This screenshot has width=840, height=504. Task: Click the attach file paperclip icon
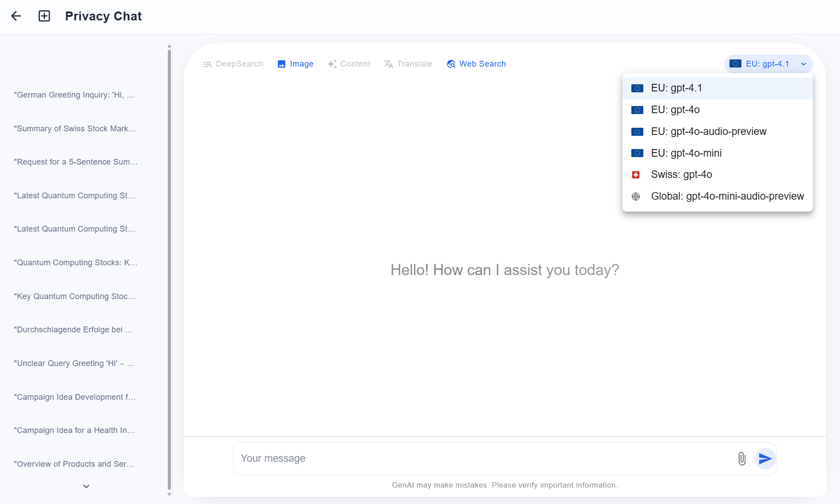tap(741, 458)
